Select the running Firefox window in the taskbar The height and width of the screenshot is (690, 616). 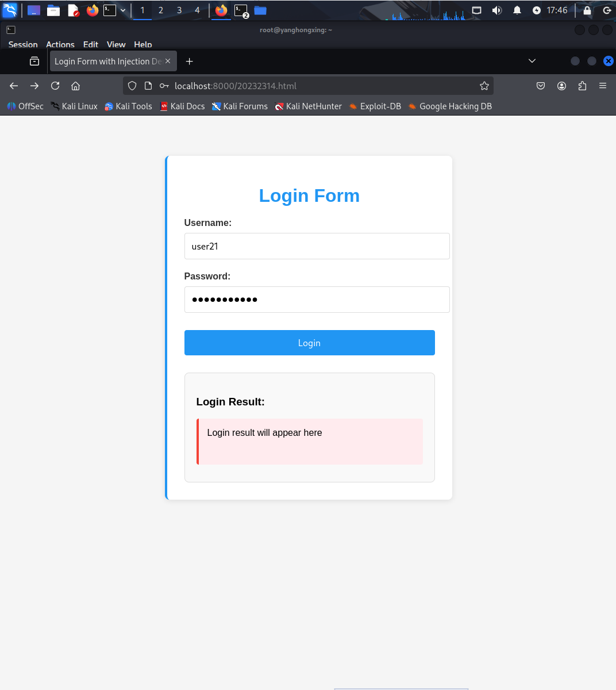tap(221, 10)
